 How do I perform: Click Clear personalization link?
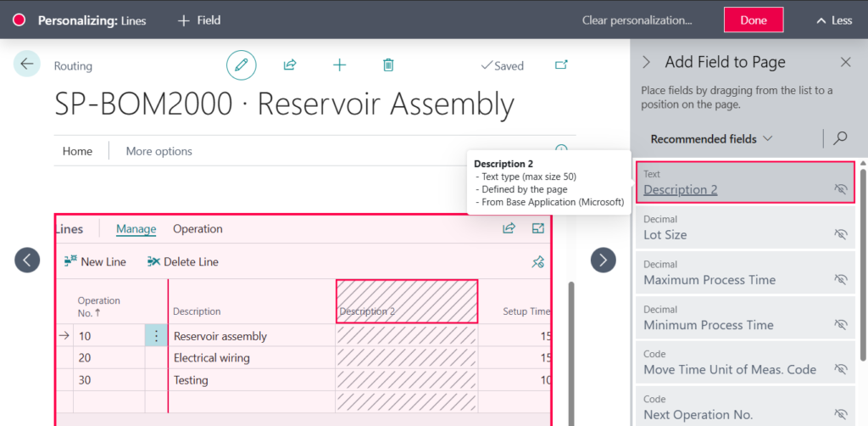(637, 20)
